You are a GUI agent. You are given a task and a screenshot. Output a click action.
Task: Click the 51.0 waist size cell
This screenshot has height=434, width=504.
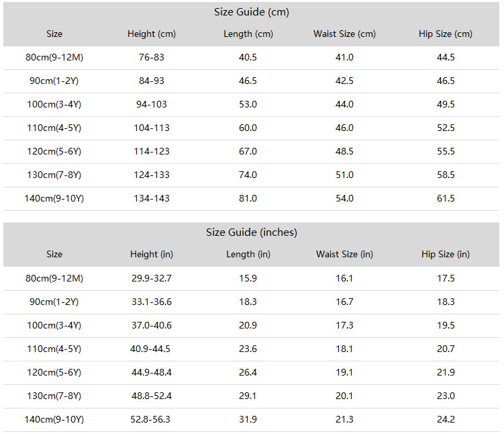point(344,175)
